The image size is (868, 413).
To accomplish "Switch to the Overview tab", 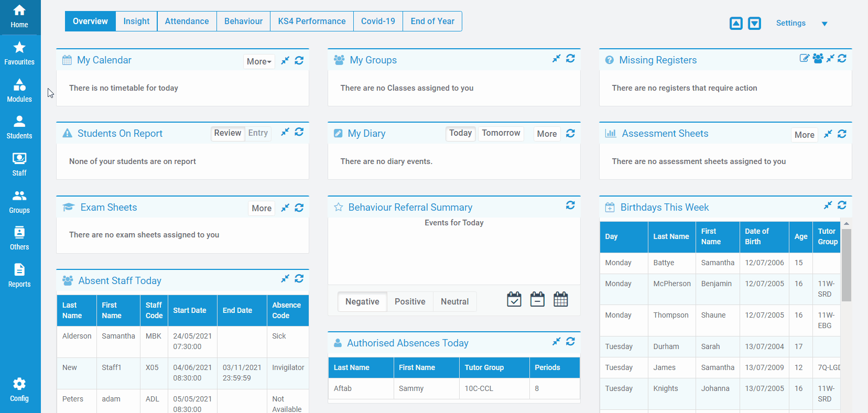I will [90, 21].
